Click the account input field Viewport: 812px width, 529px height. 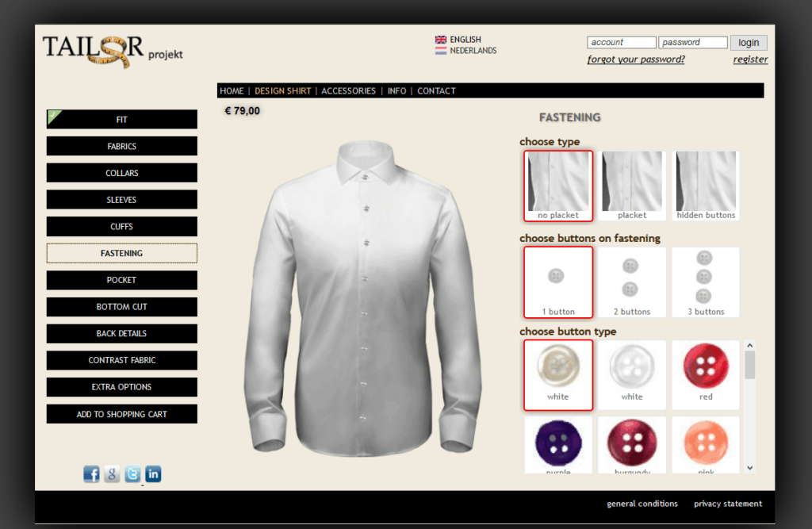click(621, 43)
